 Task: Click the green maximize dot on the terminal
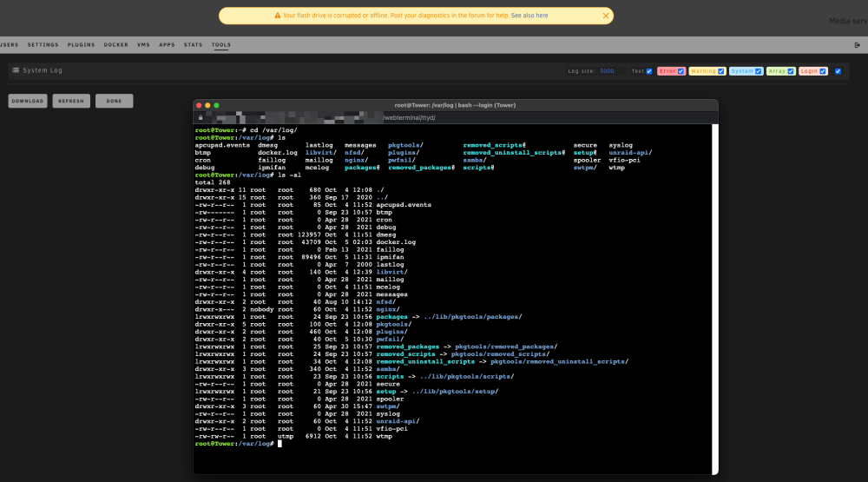216,105
